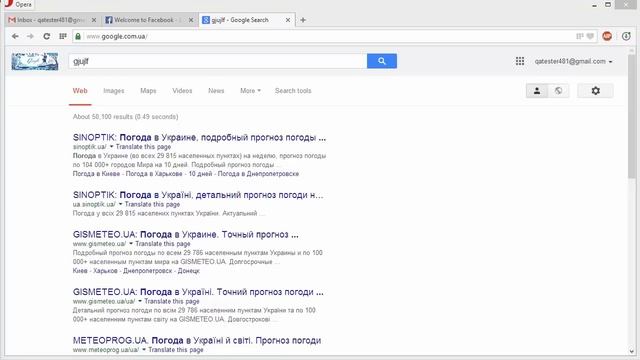Switch to News results
Image resolution: width=640 pixels, height=360 pixels.
pos(216,91)
